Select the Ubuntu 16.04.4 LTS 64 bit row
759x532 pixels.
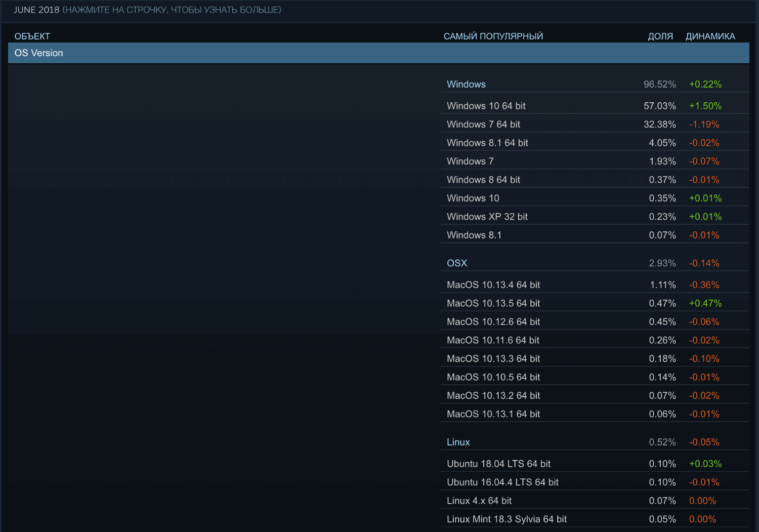pos(595,482)
